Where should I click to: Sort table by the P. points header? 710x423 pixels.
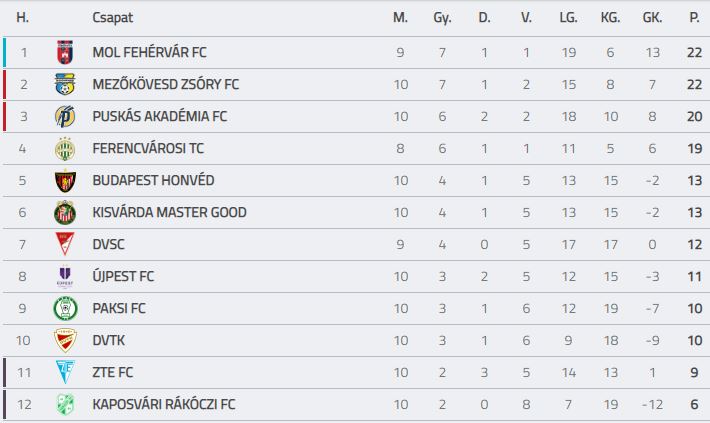tap(694, 18)
